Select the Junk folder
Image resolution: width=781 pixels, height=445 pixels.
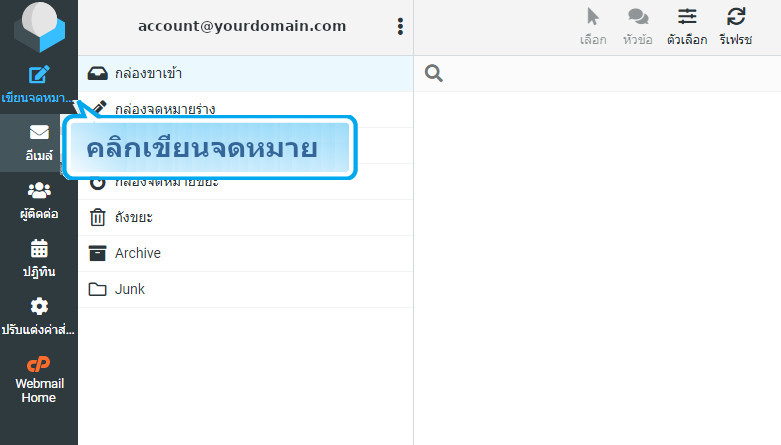[x=246, y=289]
